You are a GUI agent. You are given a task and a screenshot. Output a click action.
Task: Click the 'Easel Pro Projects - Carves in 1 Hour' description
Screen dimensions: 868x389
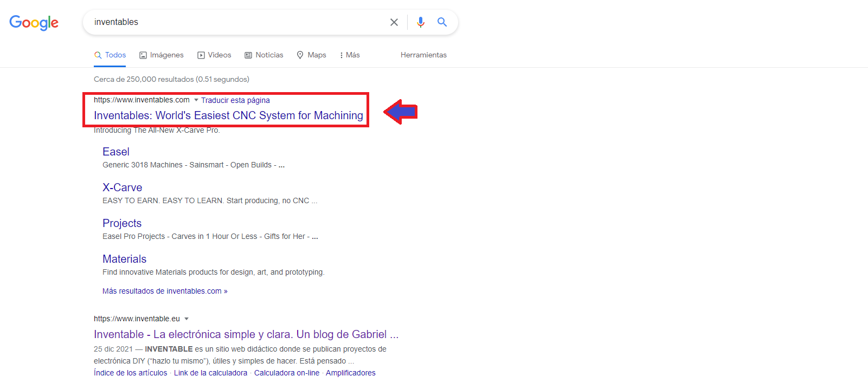pyautogui.click(x=210, y=236)
